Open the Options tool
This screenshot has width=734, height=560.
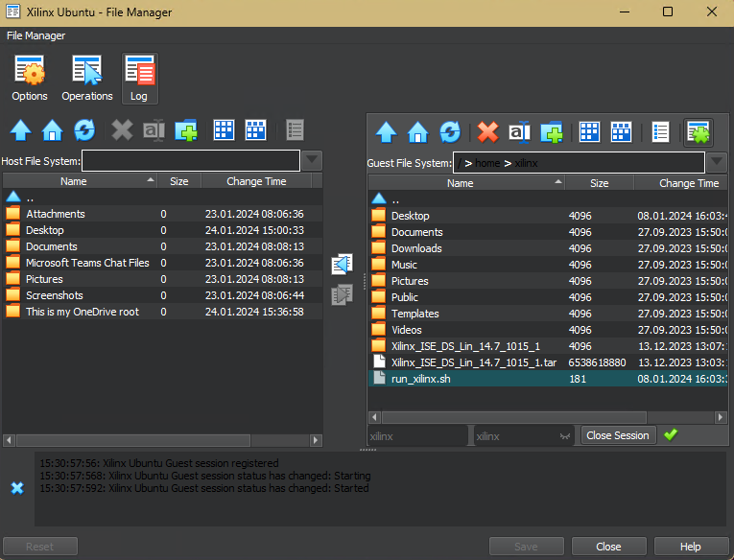tap(30, 78)
